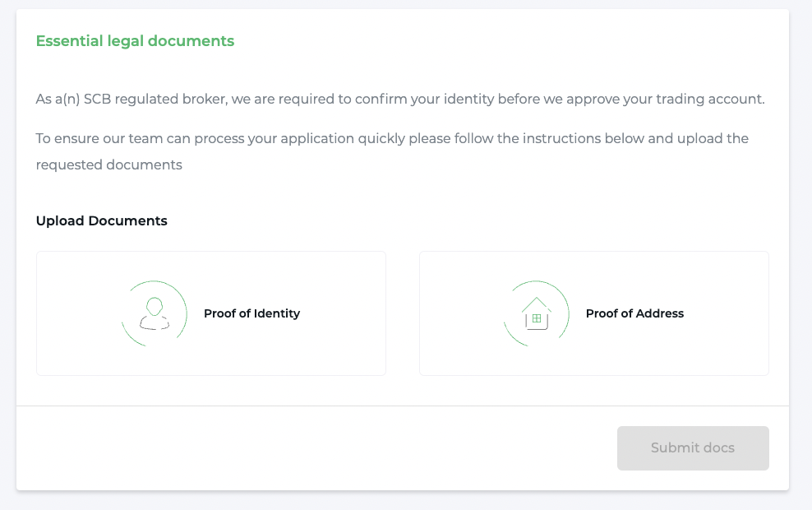Screen dimensions: 812x510
Task: Click the Proof of Address house icon
Action: [536, 313]
